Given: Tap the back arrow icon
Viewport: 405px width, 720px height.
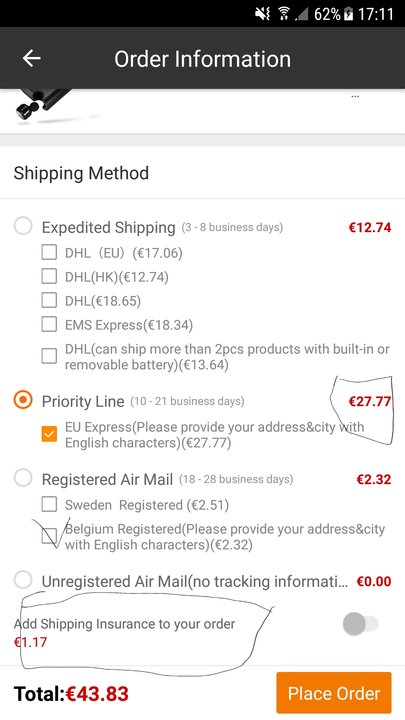Looking at the screenshot, I should tap(32, 58).
